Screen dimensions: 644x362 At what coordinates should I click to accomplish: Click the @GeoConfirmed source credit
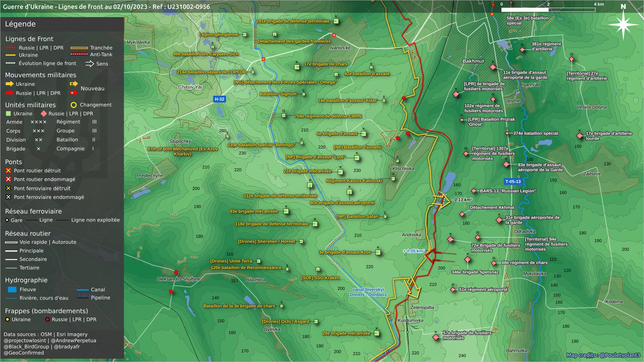24,353
